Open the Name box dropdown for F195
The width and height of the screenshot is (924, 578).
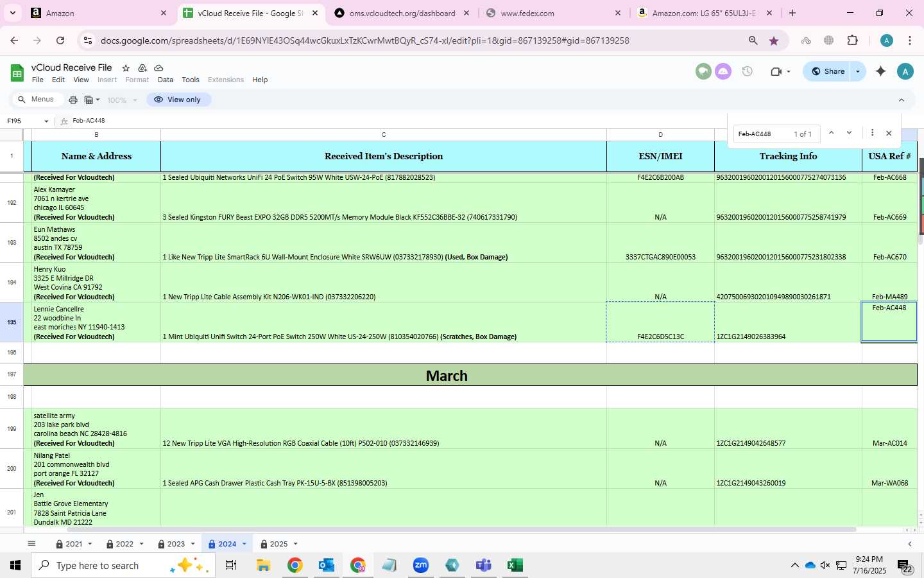coord(46,121)
